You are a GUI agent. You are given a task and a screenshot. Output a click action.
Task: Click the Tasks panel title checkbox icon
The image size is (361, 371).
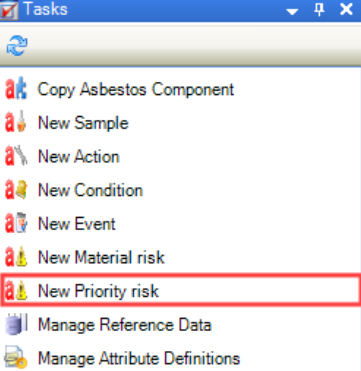point(9,11)
